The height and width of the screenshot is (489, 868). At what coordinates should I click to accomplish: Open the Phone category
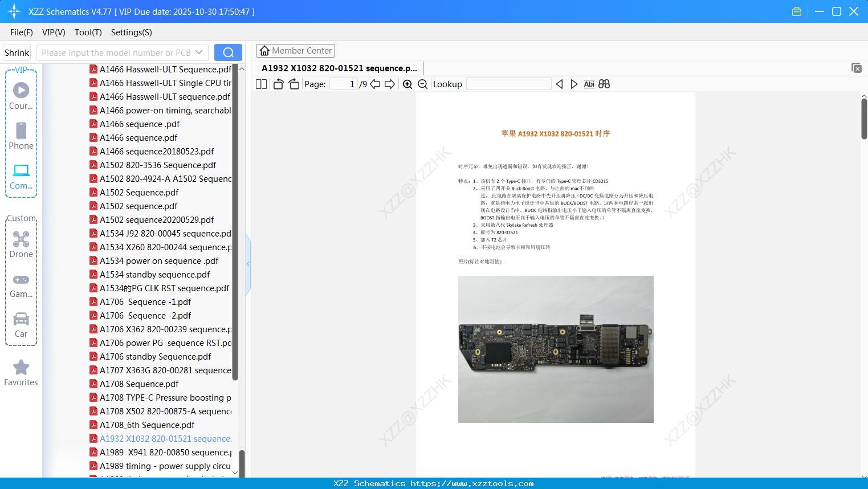pyautogui.click(x=21, y=136)
